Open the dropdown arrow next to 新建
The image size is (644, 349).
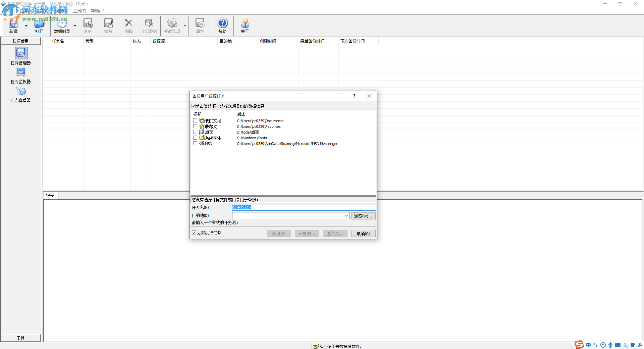point(26,26)
